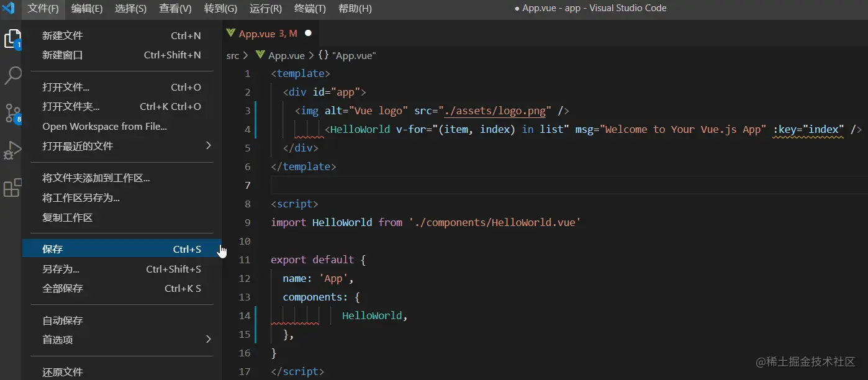Click the components: key on line 13
Viewport: 868px width, 380px height.
[x=315, y=297]
